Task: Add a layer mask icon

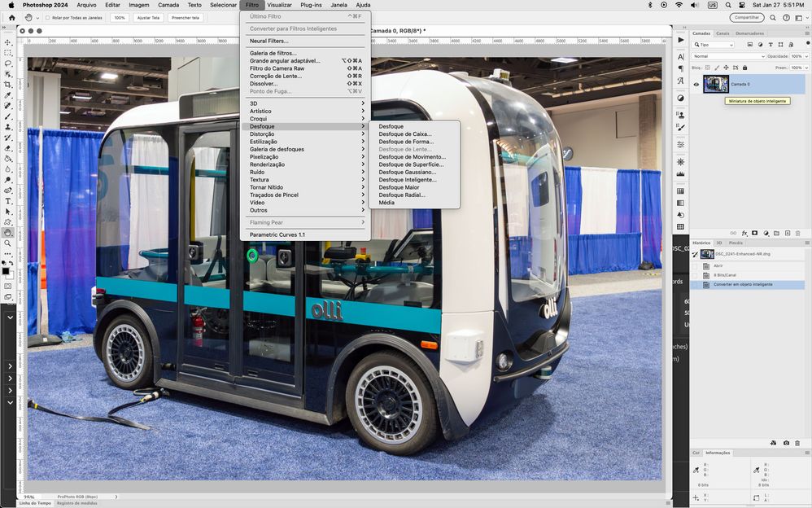Action: click(x=754, y=234)
